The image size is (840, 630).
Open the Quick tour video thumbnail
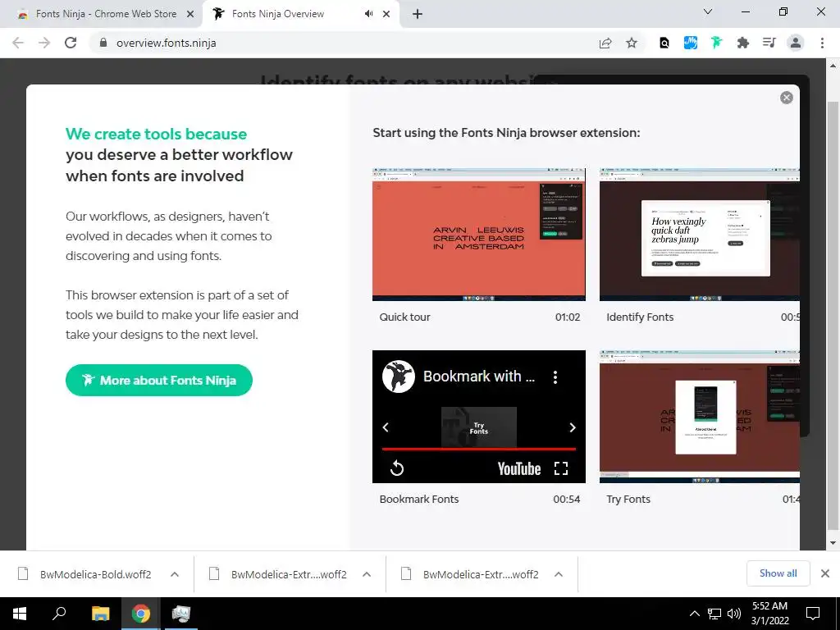tap(479, 235)
